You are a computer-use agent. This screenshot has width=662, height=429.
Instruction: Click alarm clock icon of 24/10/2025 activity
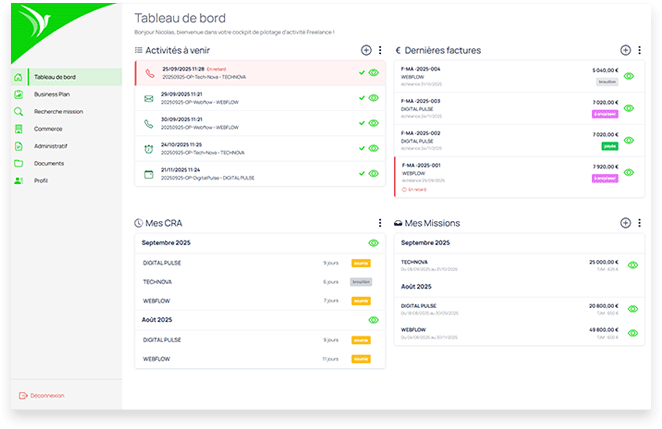point(149,149)
